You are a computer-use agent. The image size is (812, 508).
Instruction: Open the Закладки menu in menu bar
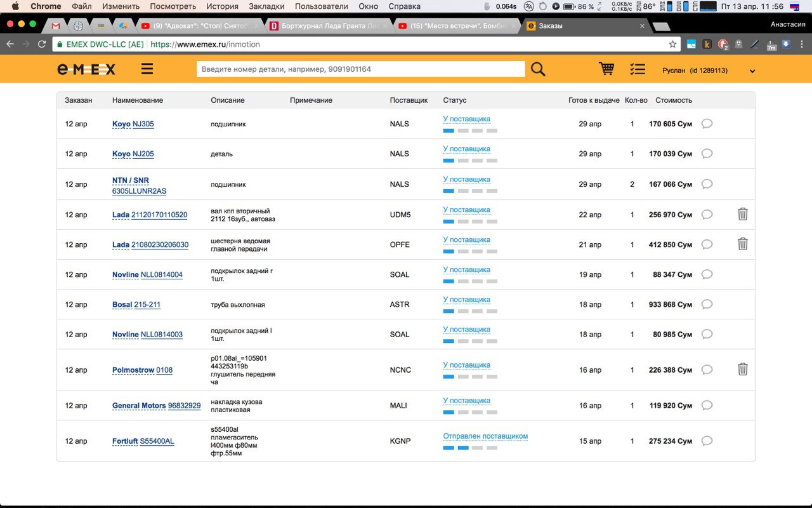coord(266,6)
